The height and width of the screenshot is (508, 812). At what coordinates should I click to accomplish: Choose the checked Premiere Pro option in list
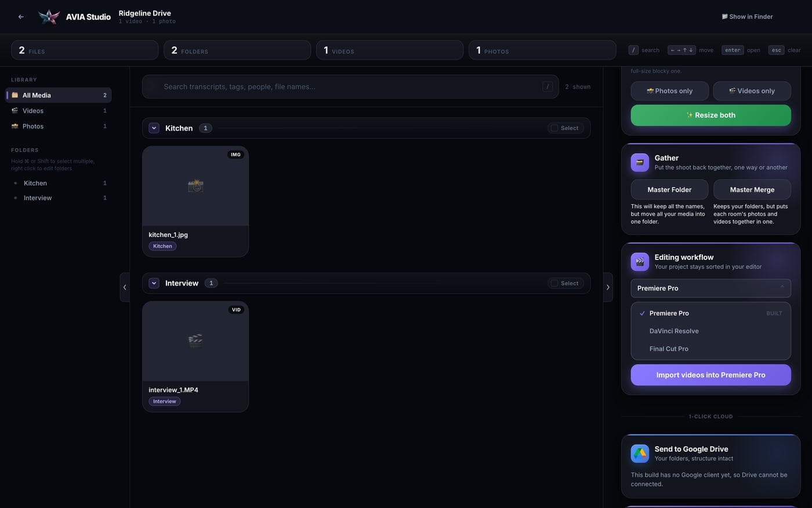tap(710, 314)
